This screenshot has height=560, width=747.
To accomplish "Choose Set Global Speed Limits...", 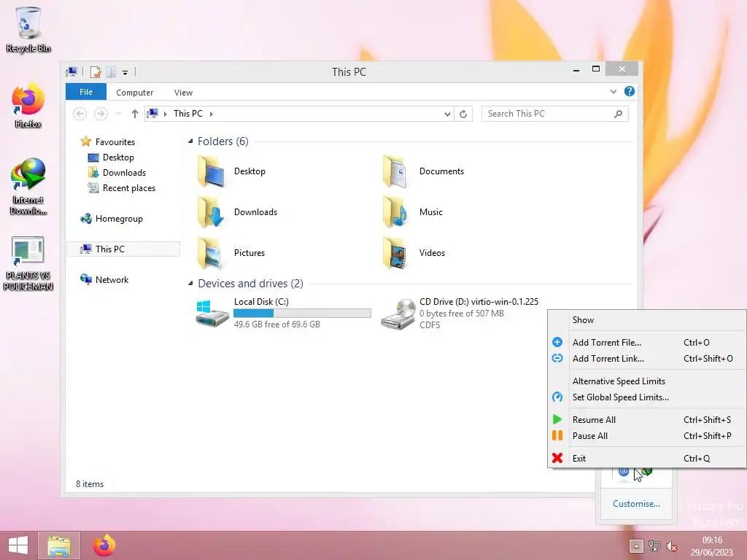I will [647, 397].
